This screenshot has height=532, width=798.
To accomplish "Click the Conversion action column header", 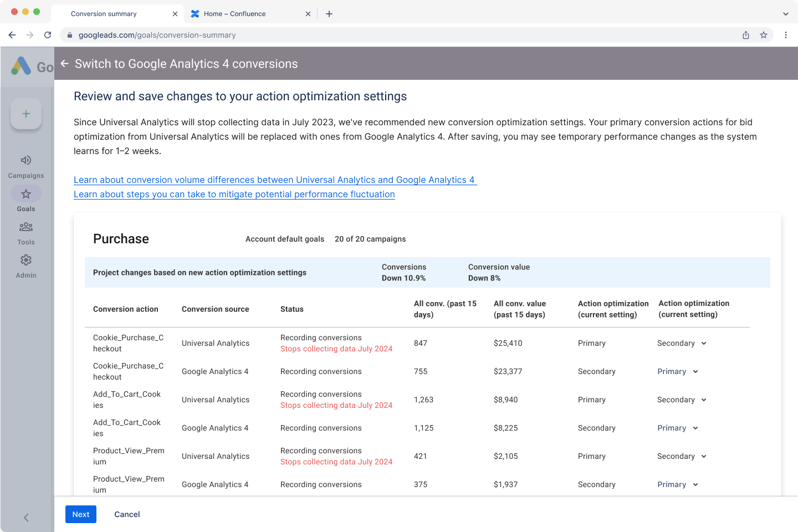I will coord(126,309).
